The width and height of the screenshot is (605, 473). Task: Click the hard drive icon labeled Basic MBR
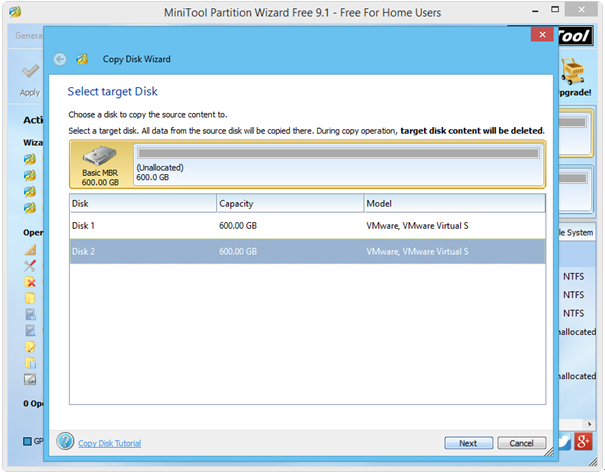(x=100, y=156)
